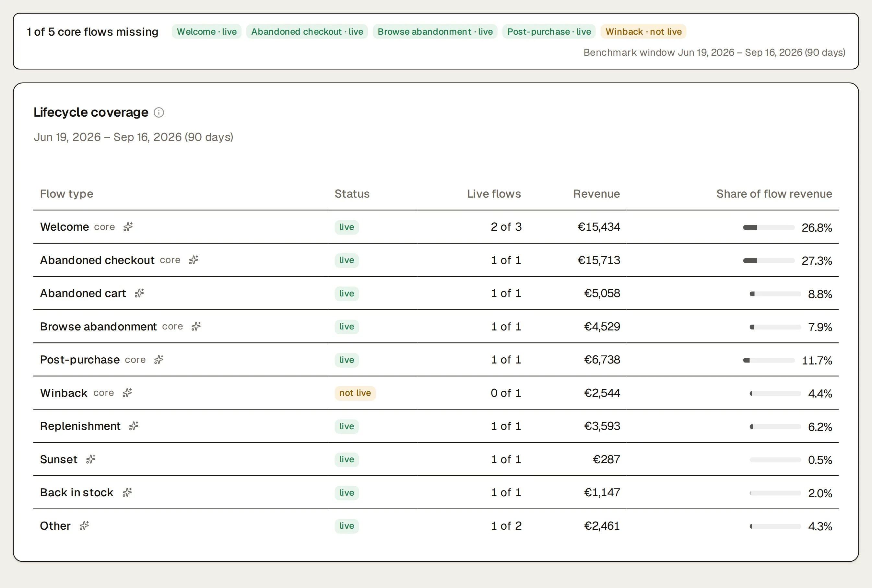
Task: Click the sparkle icon in the Other row
Action: (x=84, y=525)
